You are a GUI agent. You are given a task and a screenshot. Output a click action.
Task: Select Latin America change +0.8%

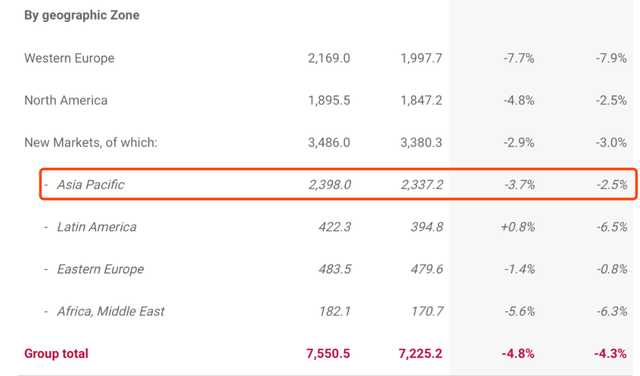click(x=518, y=227)
